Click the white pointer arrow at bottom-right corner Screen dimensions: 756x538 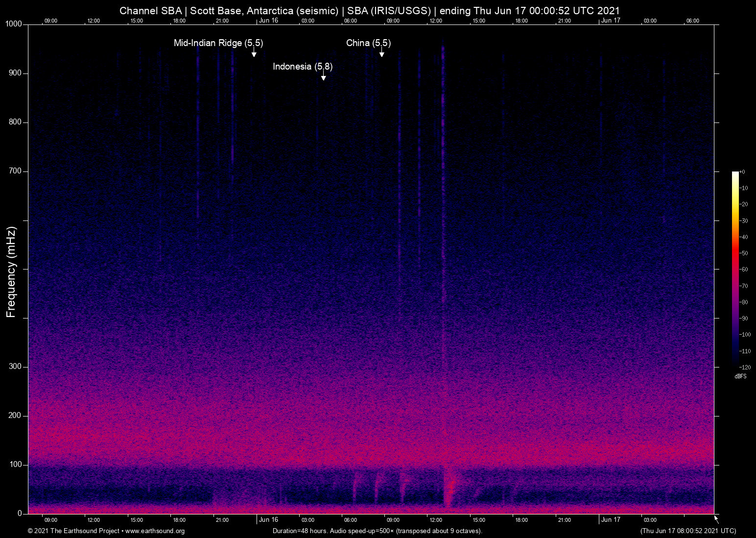pyautogui.click(x=716, y=519)
